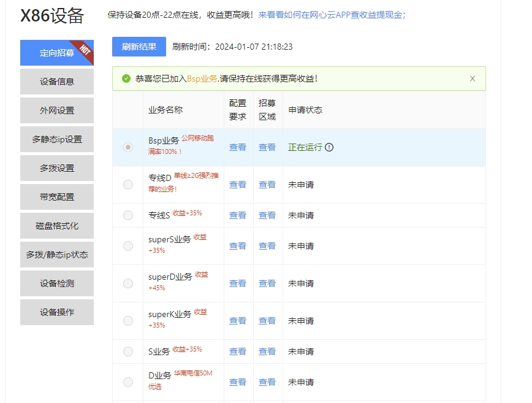Image resolution: width=532 pixels, height=403 pixels.
Task: Select the D业务 radio button
Action: pyautogui.click(x=127, y=382)
